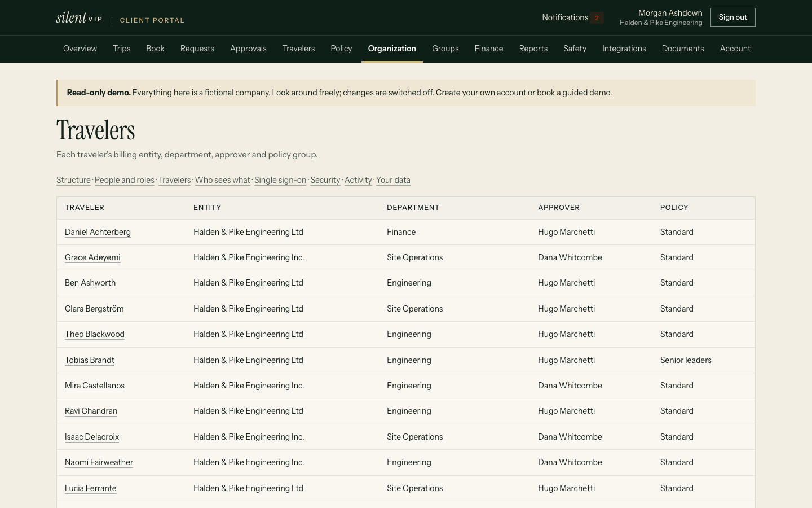Screen dimensions: 812x508
Task: Open the Travelers nav tab
Action: coord(299,49)
